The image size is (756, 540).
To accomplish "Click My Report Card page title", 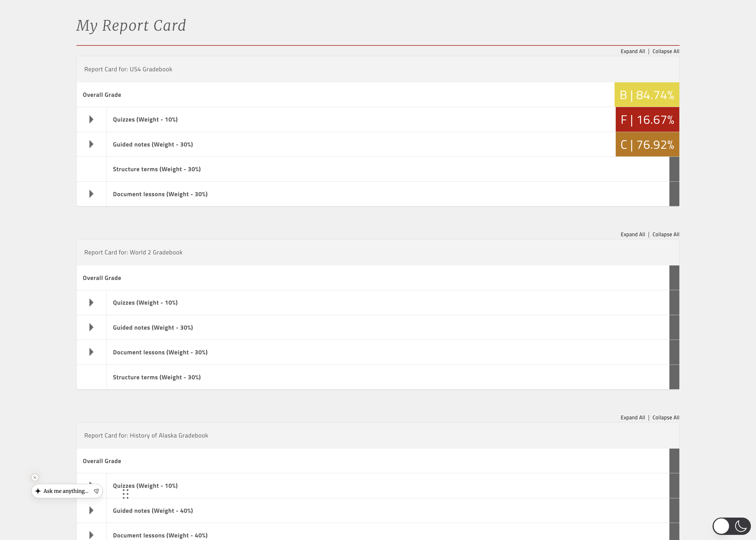I will point(131,26).
